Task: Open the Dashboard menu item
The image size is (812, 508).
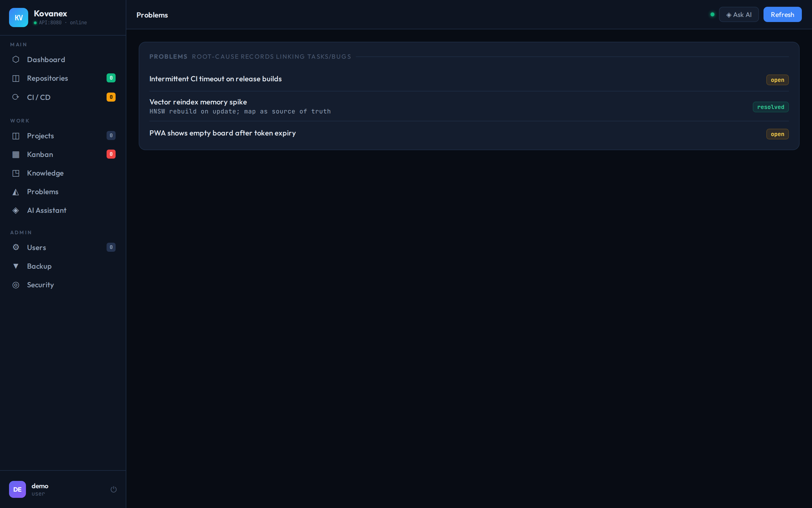Action: [63, 60]
